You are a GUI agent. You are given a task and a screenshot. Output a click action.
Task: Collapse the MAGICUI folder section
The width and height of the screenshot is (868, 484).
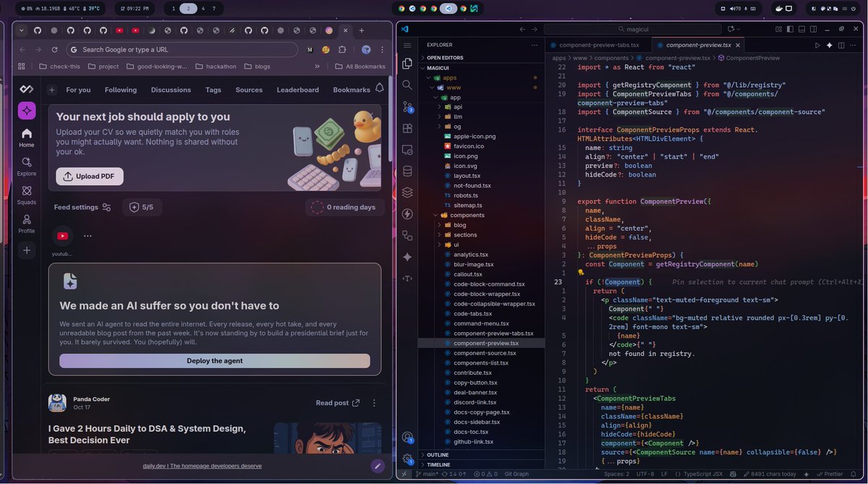(x=438, y=67)
